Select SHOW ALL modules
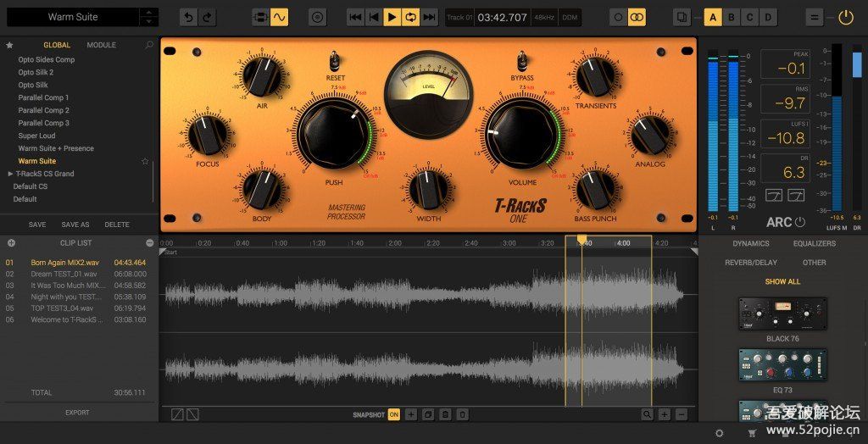The image size is (868, 444). point(782,282)
